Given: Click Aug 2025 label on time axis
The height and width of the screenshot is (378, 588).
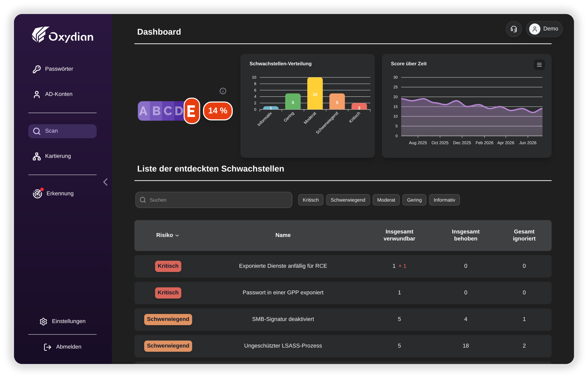Looking at the screenshot, I should [x=418, y=143].
